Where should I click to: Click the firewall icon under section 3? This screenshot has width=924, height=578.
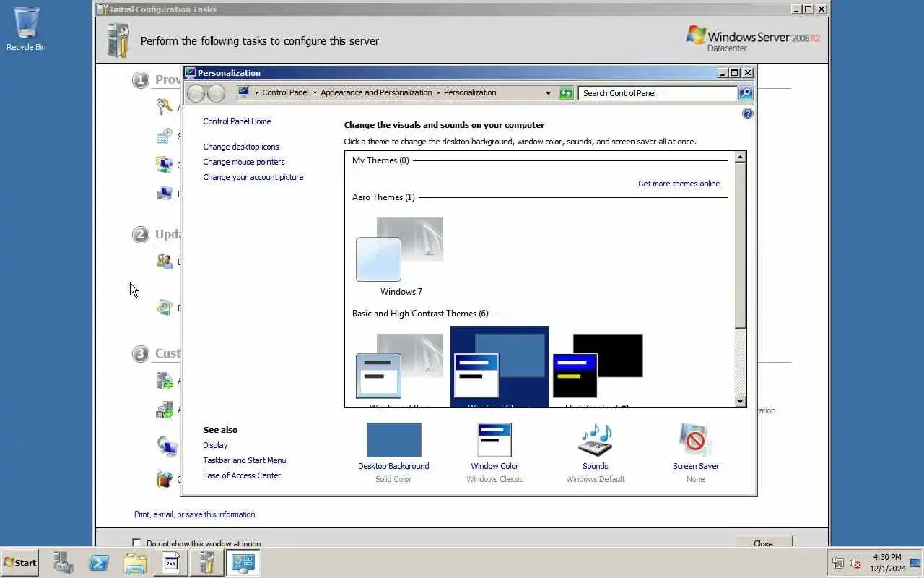(x=165, y=478)
